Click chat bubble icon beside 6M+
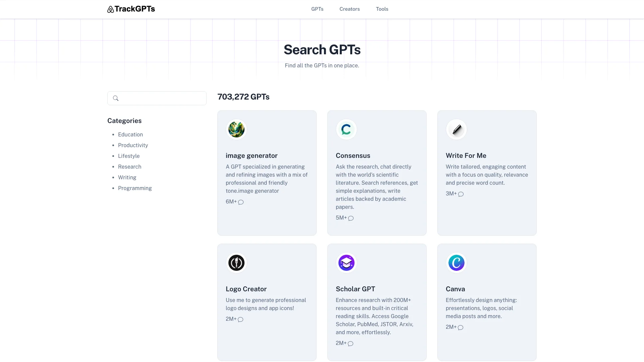Screen dimensions: 644x362 tap(241, 202)
